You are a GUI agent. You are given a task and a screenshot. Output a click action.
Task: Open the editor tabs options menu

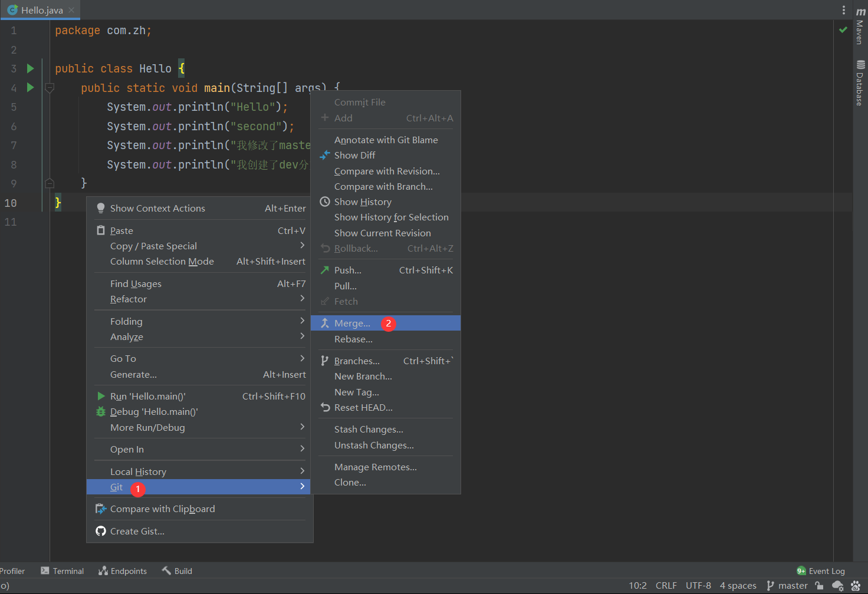(x=844, y=10)
